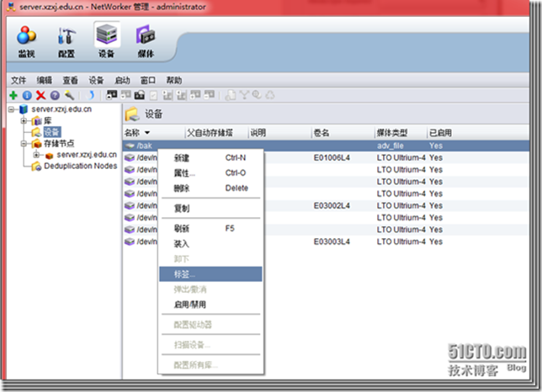Open the 启动 menu
The width and height of the screenshot is (542, 392).
(122, 81)
